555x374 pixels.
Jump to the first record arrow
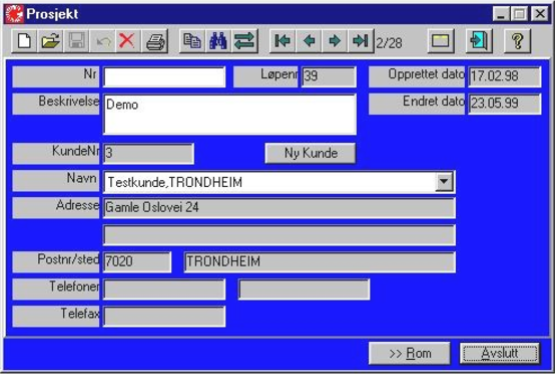pos(282,41)
